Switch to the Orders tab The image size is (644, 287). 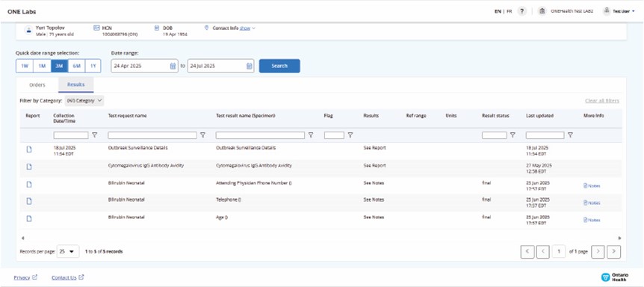click(37, 85)
